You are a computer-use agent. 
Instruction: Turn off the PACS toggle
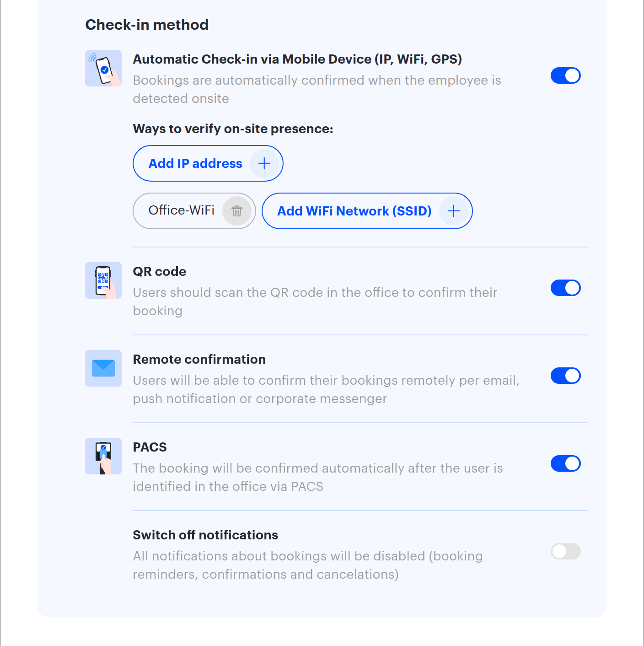(x=566, y=463)
